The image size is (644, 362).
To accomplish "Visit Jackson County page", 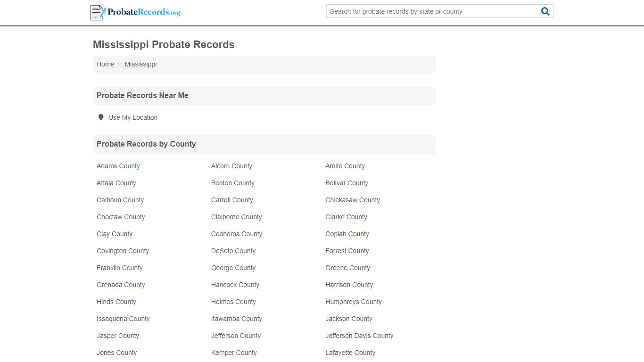I will (x=349, y=319).
